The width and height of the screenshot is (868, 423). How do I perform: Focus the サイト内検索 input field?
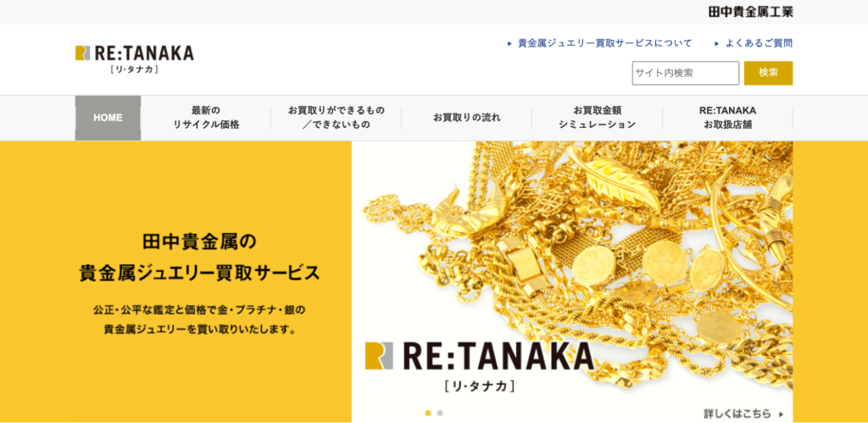pos(685,73)
